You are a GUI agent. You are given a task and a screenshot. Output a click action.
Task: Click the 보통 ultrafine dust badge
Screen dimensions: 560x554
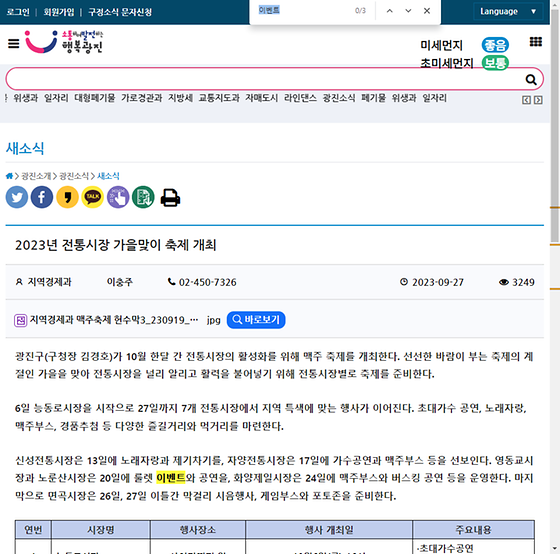click(495, 63)
